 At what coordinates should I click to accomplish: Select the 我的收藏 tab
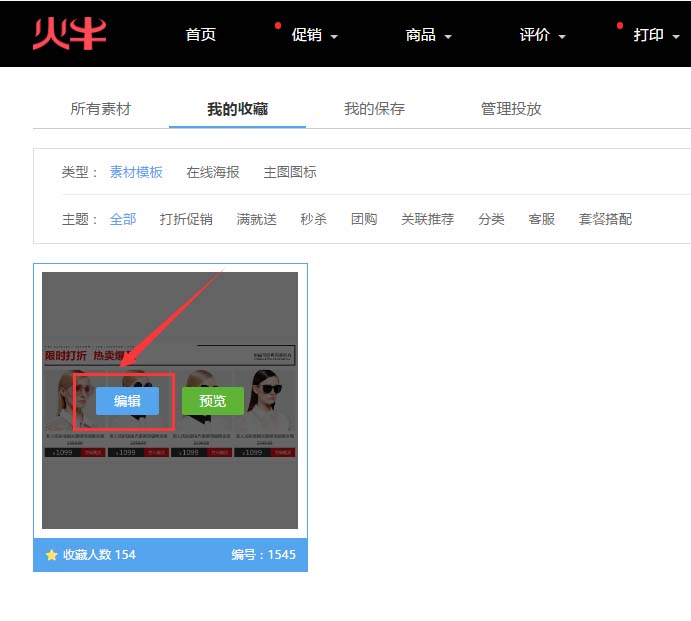pyautogui.click(x=238, y=109)
